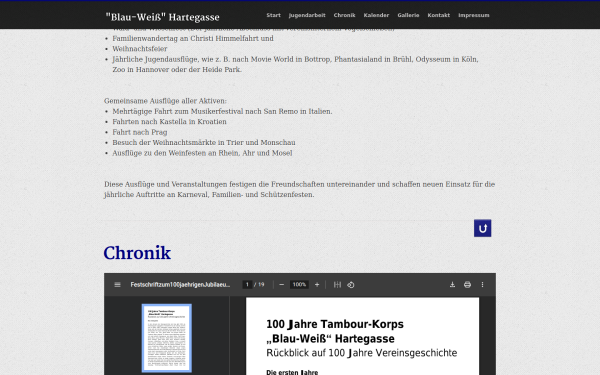Click "Ausflüge zu den Weinfesten an Rhein, Ahr und Mosel"
Viewport: 600px width, 375px height.
[202, 153]
